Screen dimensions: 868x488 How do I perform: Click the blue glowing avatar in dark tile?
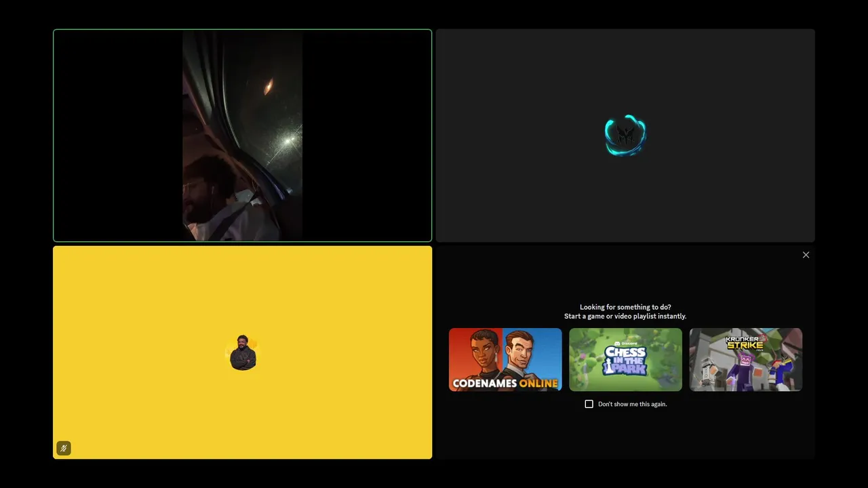(625, 136)
